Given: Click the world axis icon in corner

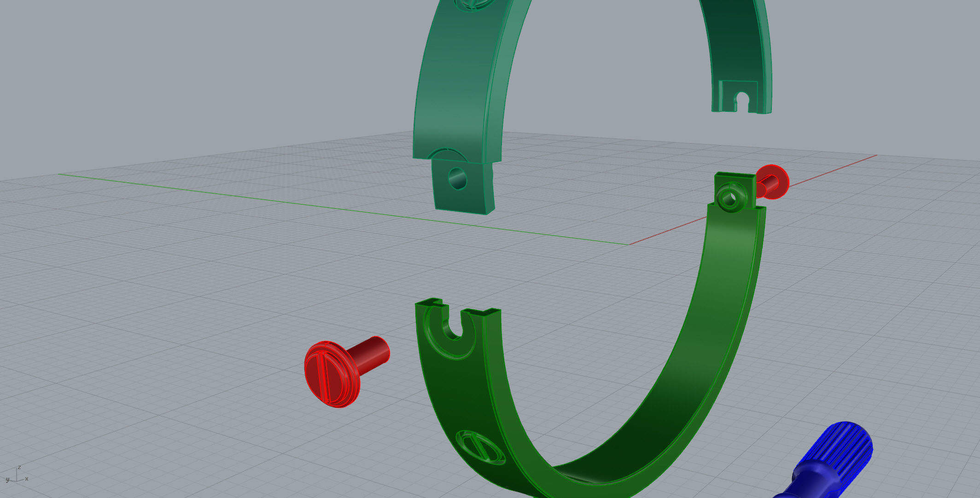Looking at the screenshot, I should coord(17,476).
